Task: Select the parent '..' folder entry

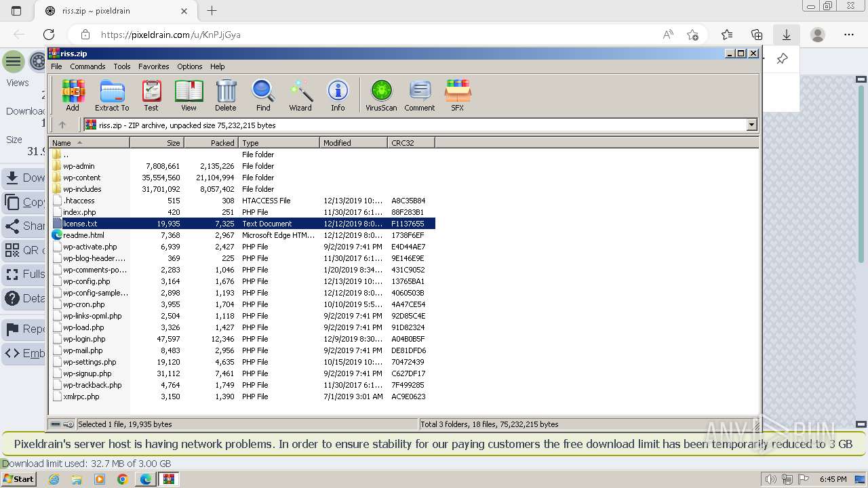Action: [x=65, y=155]
